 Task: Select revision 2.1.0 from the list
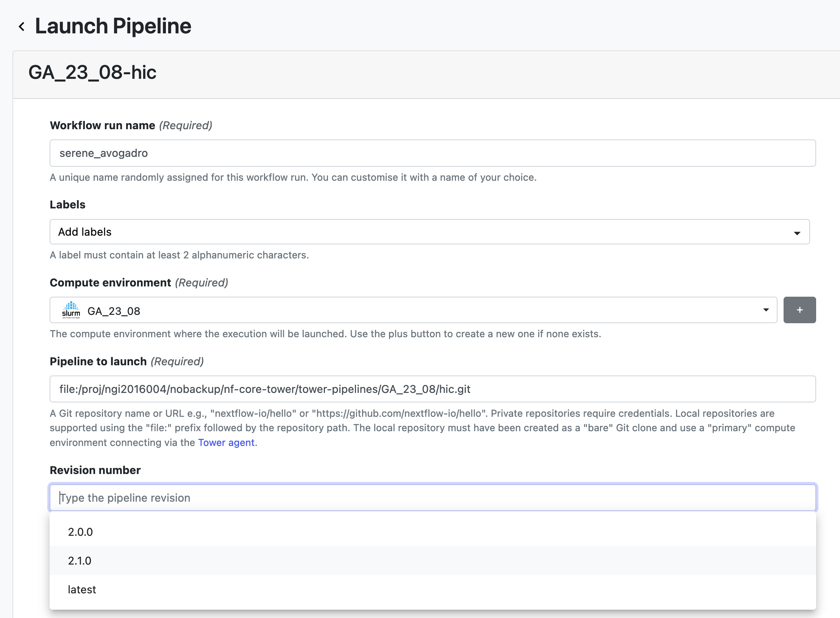click(x=432, y=560)
